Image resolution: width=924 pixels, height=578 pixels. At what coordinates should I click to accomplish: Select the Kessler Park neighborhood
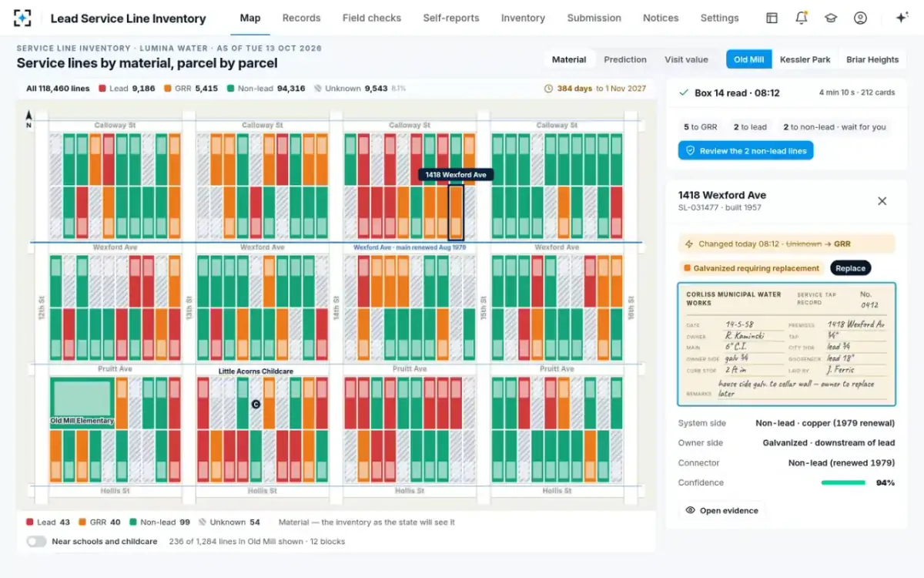[805, 59]
